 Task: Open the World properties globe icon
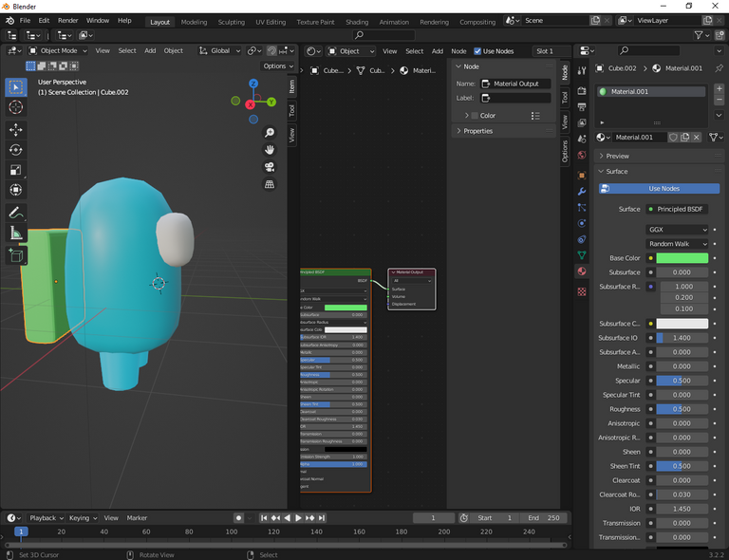click(582, 156)
